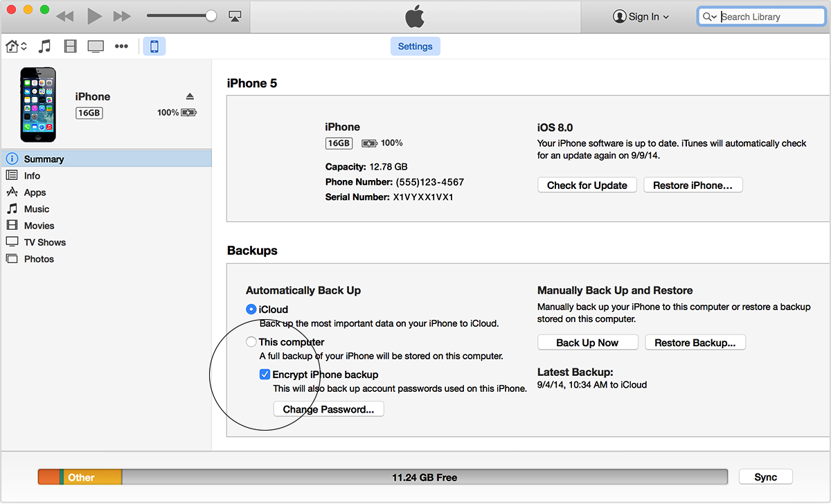Image resolution: width=831 pixels, height=504 pixels.
Task: Open the more media types ellipsis
Action: click(121, 46)
